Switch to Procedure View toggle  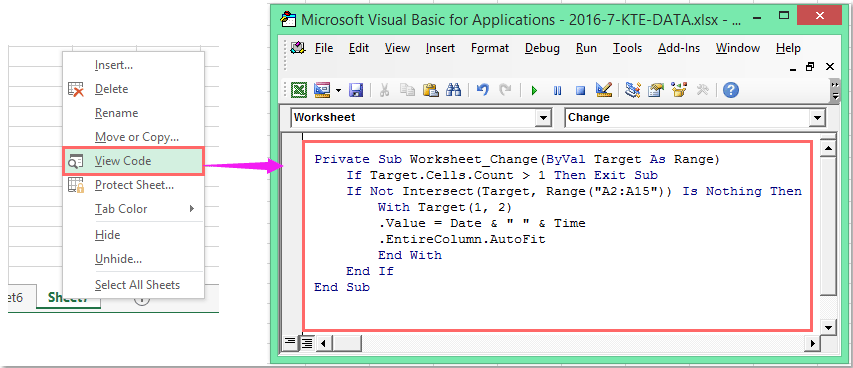(x=290, y=342)
